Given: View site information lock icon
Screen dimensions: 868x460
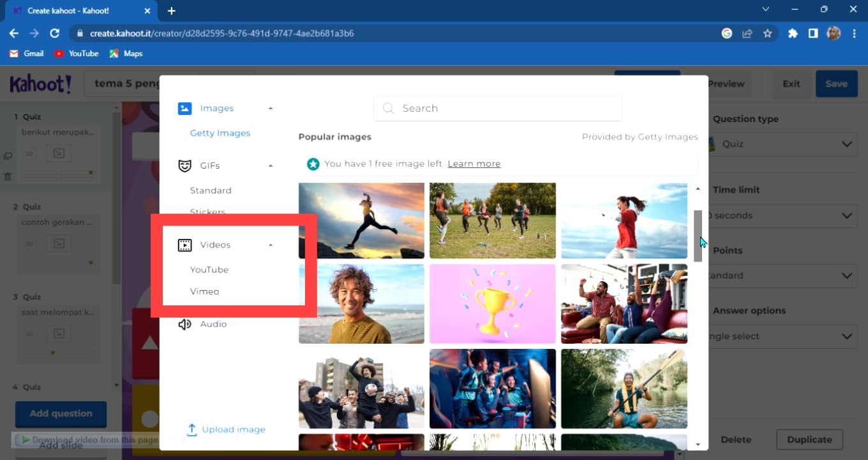Looking at the screenshot, I should click(80, 33).
